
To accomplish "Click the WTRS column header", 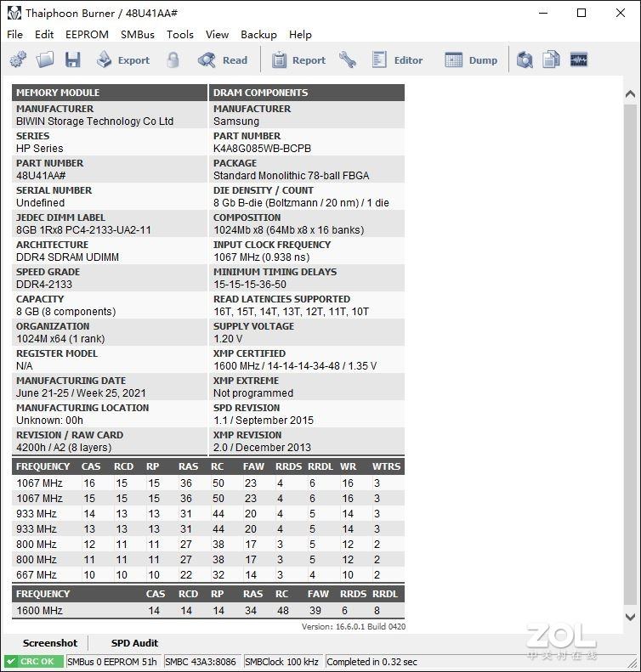I will click(386, 466).
